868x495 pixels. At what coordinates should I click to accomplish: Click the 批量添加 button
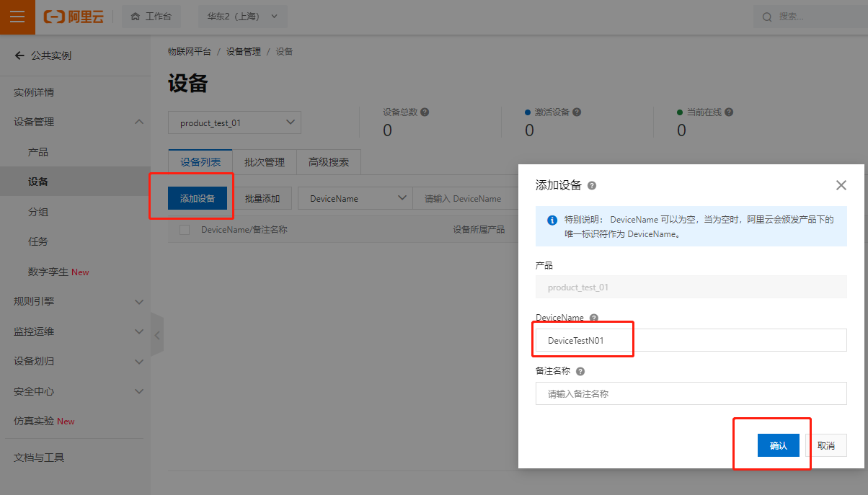click(262, 198)
